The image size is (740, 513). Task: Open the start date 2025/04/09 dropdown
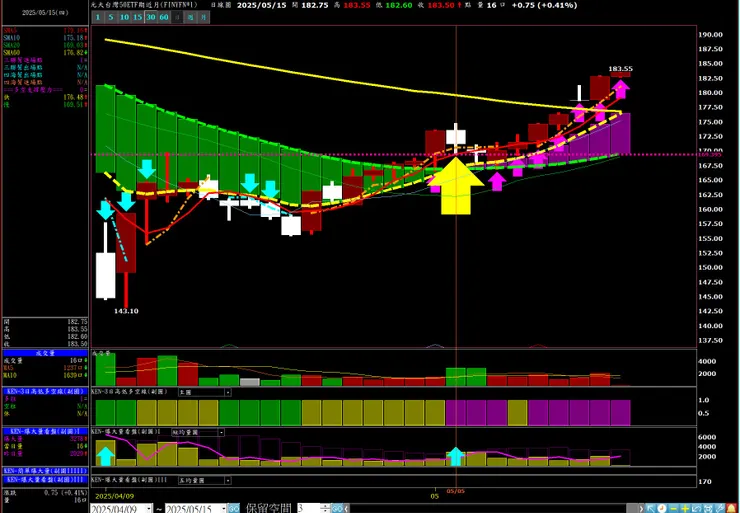point(149,509)
